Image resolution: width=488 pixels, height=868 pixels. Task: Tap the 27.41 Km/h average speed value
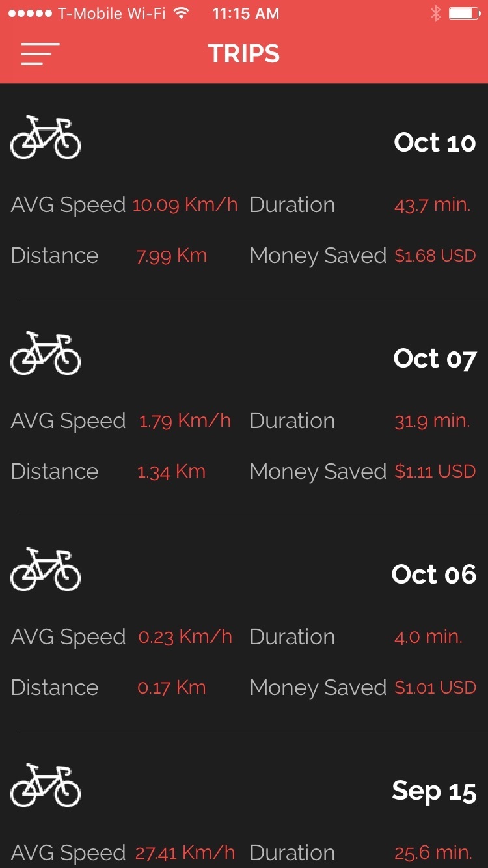185,852
